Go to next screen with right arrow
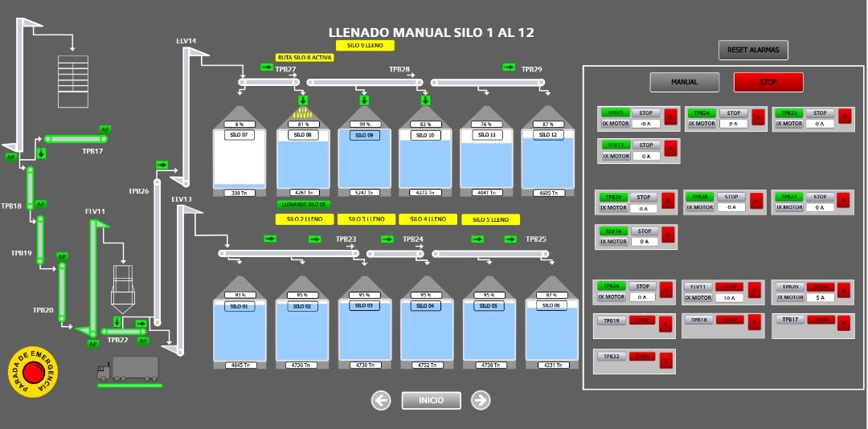868x429 pixels. pos(480,400)
